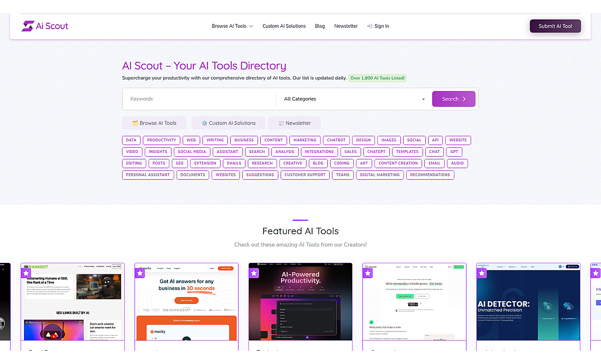Select the SOCIAL MEDIA tag
The height and width of the screenshot is (364, 601).
(192, 152)
